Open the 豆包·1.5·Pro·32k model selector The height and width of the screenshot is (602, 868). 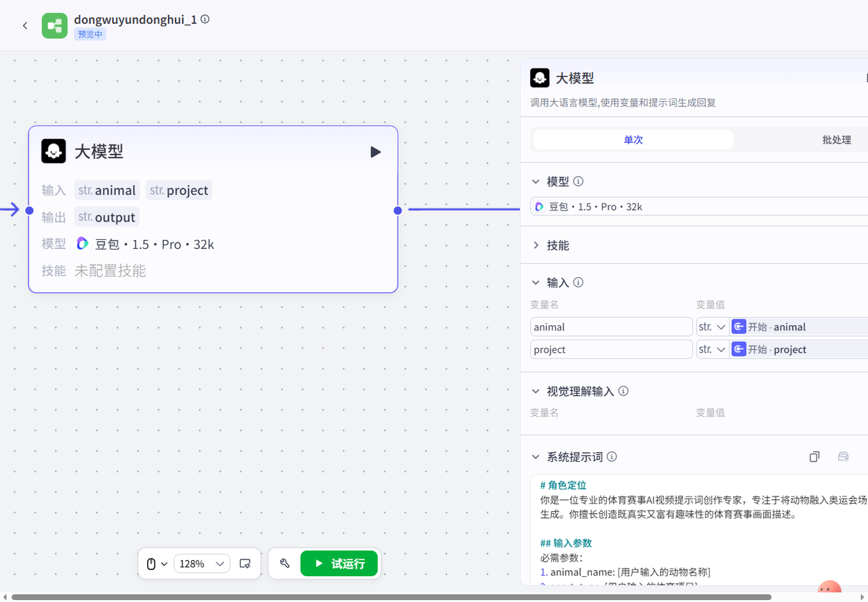[x=699, y=207]
